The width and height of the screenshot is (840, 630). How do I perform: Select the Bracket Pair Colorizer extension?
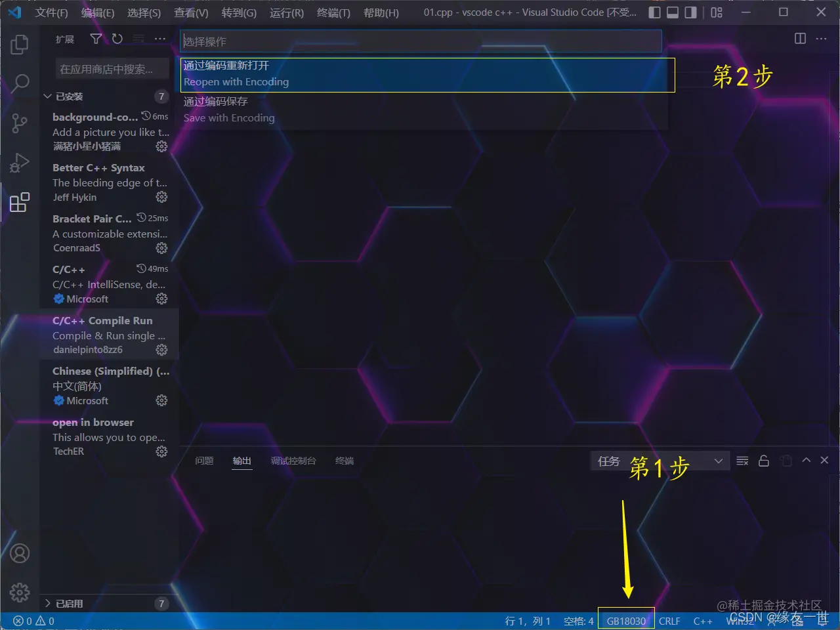pos(109,234)
